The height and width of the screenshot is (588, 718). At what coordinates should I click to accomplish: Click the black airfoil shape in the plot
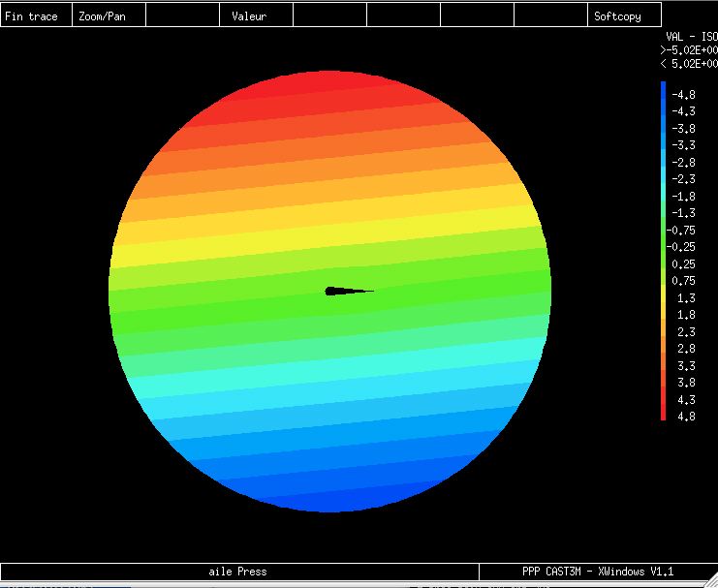(x=349, y=292)
